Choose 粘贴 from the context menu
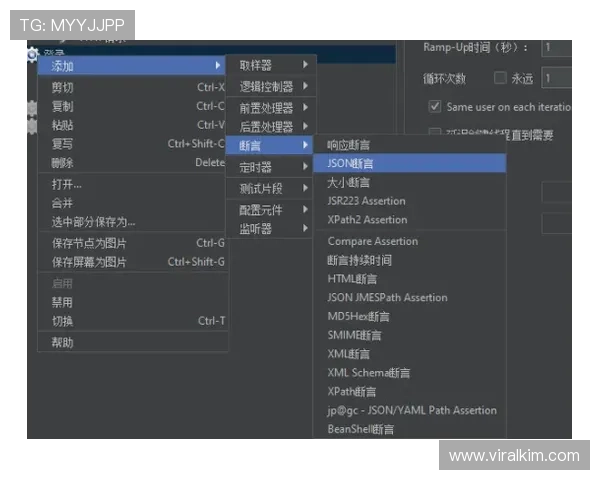 pos(132,125)
